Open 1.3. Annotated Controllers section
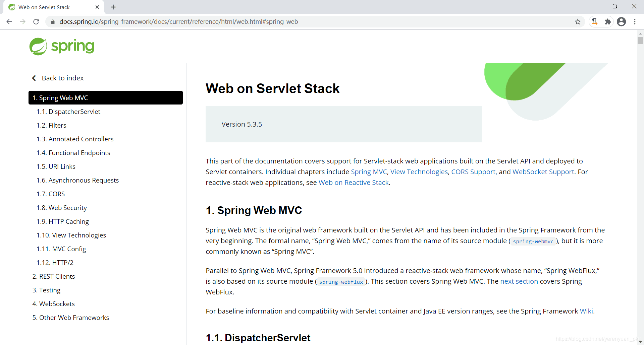Viewport: 644px width, 345px height. click(x=75, y=139)
